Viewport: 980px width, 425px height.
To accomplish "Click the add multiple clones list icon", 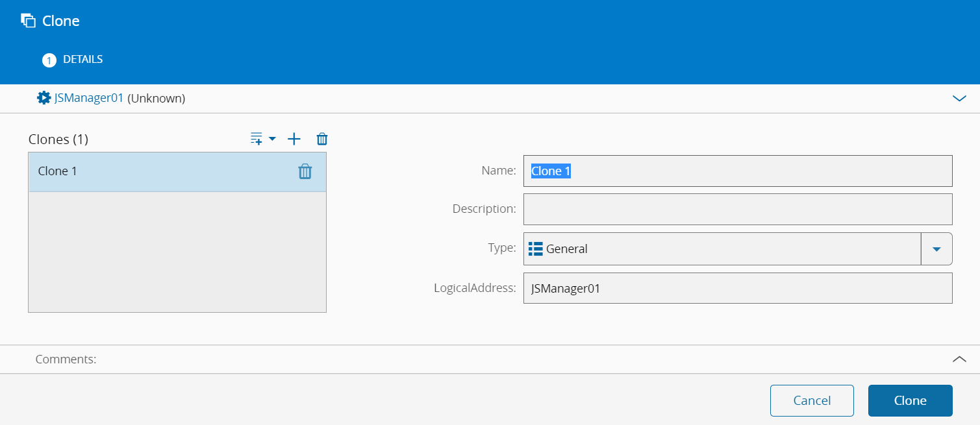I will pyautogui.click(x=257, y=139).
